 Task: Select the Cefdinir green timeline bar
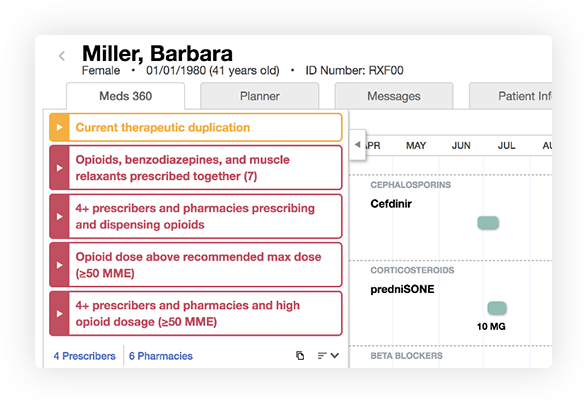[488, 223]
